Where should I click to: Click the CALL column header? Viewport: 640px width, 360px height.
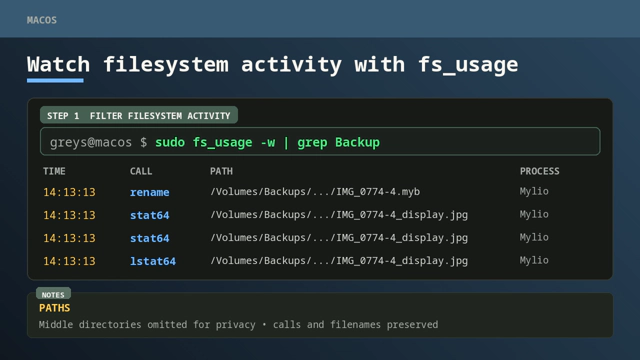(x=141, y=171)
